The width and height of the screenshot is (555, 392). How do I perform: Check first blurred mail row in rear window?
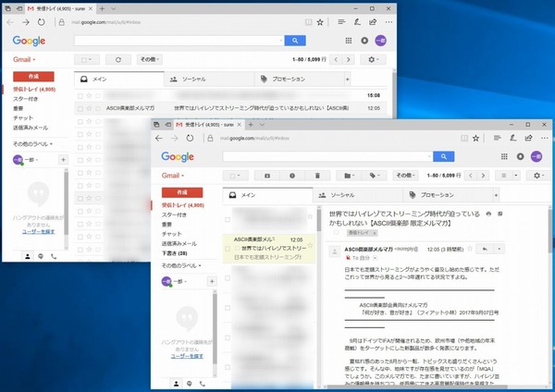[x=80, y=96]
